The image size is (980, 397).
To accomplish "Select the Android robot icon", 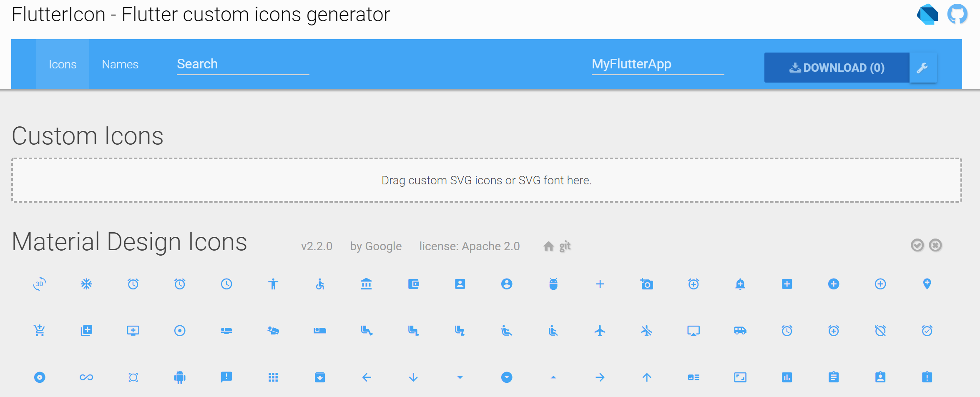I will [x=180, y=377].
